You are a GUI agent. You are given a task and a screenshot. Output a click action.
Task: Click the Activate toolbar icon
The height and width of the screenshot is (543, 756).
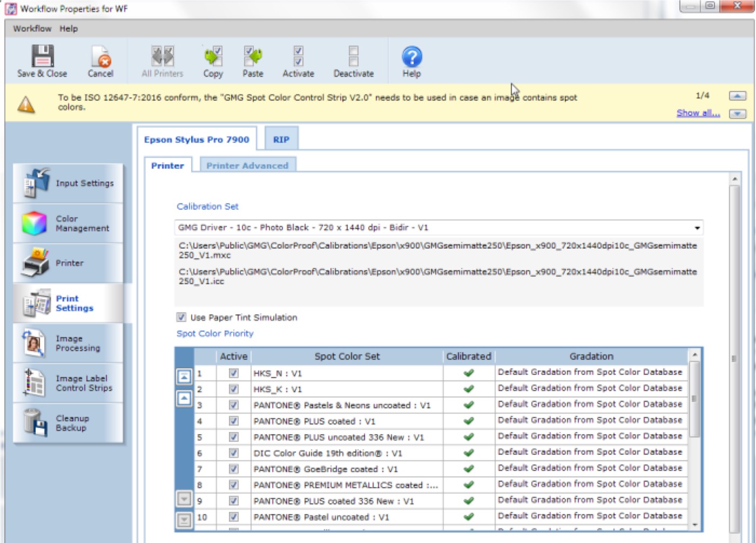pyautogui.click(x=298, y=62)
